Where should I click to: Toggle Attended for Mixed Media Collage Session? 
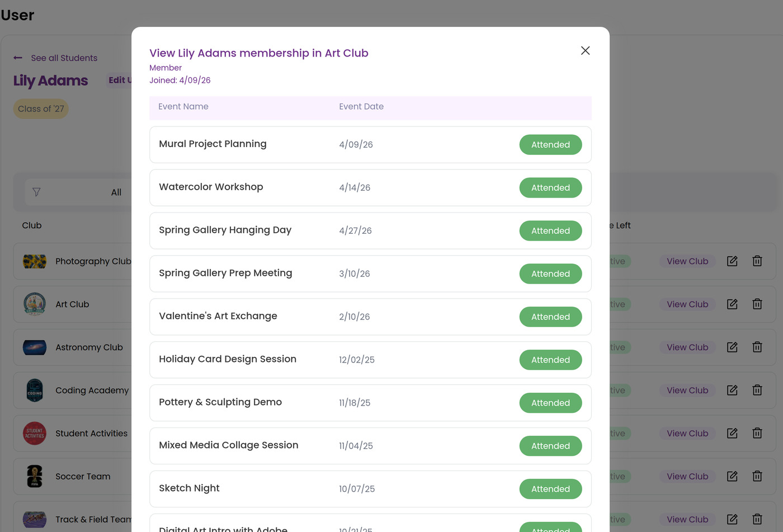click(x=550, y=446)
